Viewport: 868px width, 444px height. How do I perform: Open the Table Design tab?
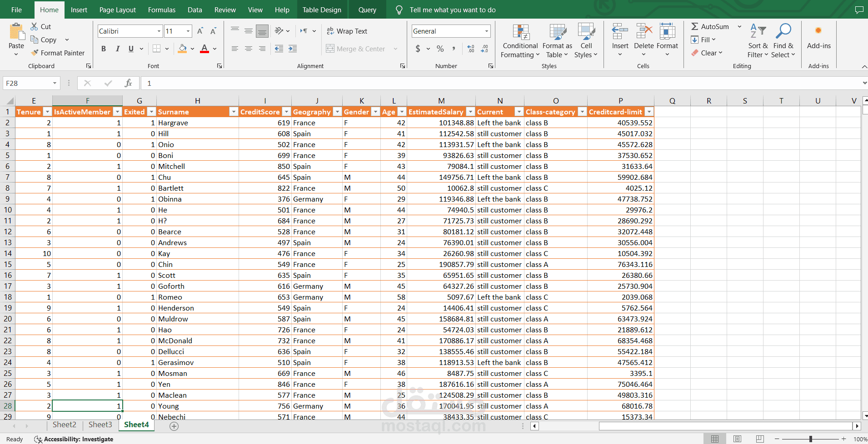[x=322, y=10]
